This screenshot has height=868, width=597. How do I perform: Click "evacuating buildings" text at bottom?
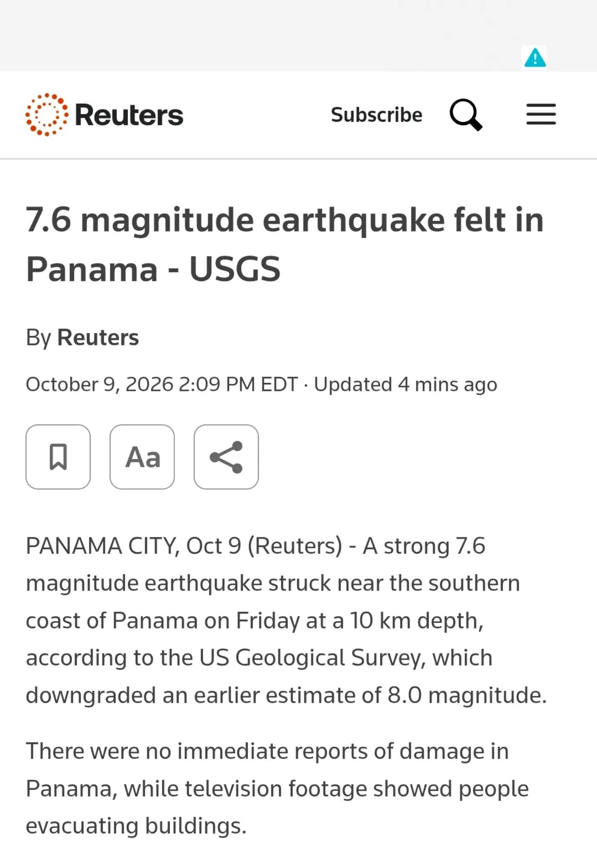point(136,826)
